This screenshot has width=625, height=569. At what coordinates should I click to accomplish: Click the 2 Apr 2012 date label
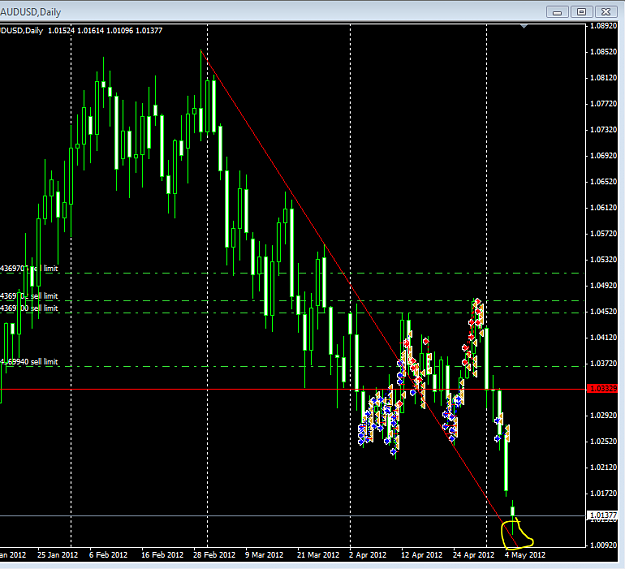[x=368, y=555]
